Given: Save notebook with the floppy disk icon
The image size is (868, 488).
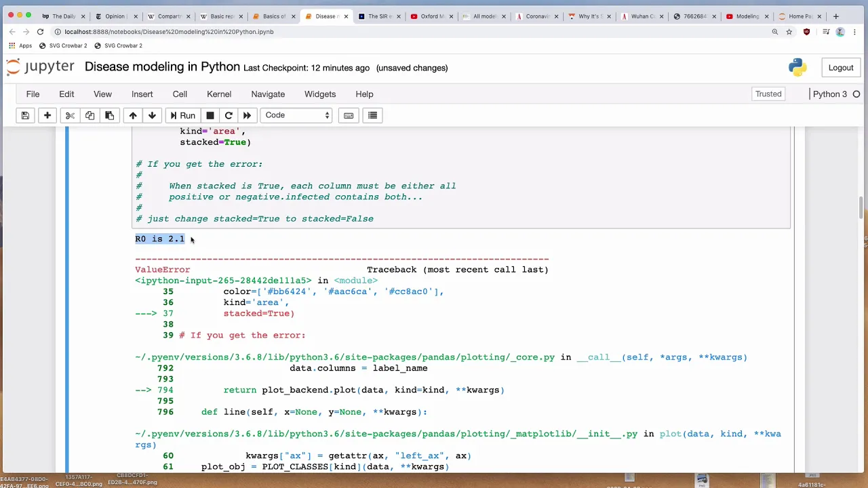Looking at the screenshot, I should tap(25, 115).
